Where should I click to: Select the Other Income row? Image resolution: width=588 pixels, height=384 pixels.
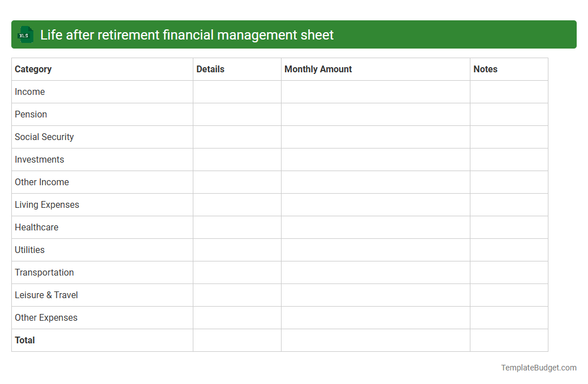[x=42, y=182]
